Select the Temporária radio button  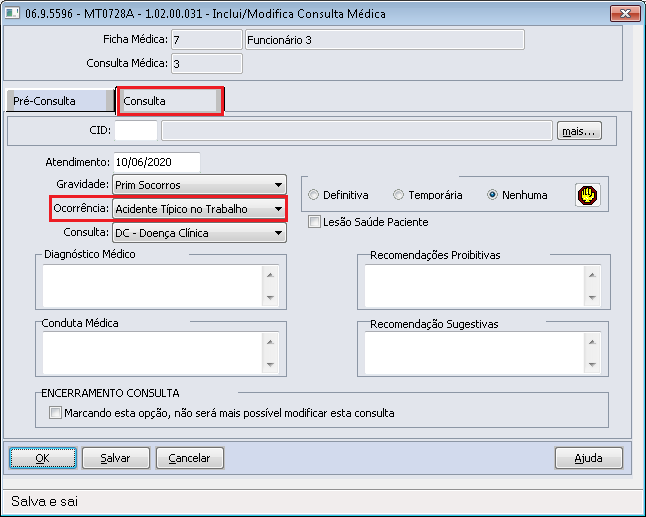click(x=398, y=195)
